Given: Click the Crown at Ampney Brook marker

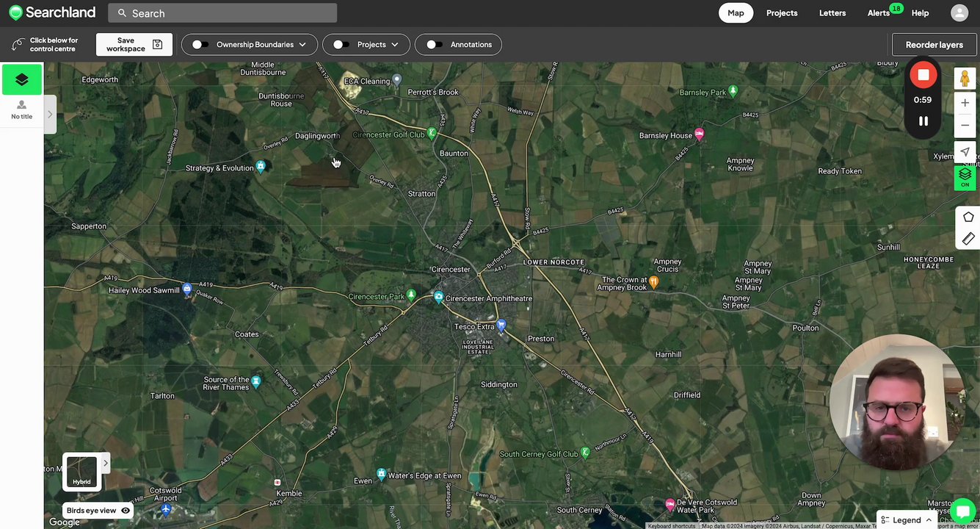Looking at the screenshot, I should [x=653, y=281].
